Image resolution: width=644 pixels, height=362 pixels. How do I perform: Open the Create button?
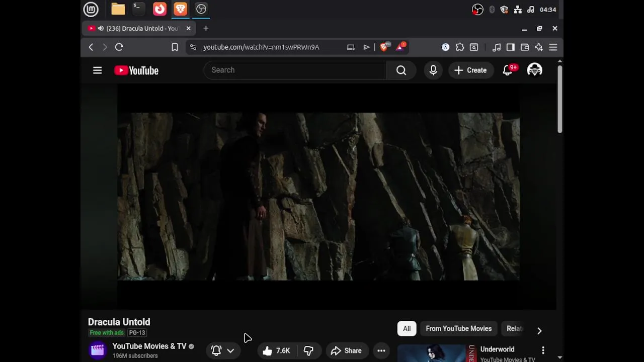click(x=470, y=70)
